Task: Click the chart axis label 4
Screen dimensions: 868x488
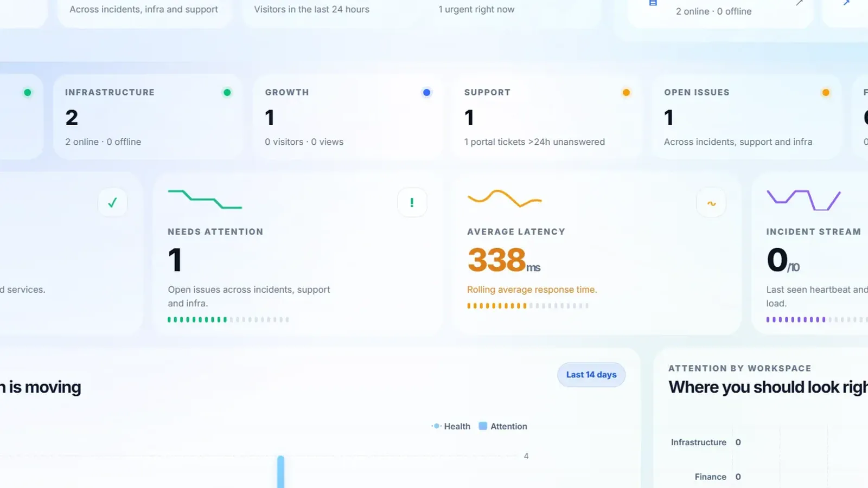Action: 526,456
